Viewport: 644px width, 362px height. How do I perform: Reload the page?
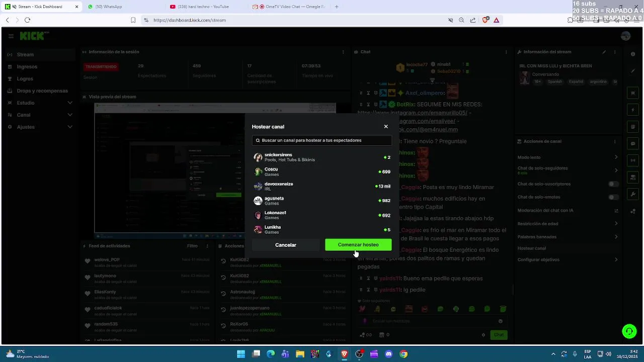click(27, 20)
